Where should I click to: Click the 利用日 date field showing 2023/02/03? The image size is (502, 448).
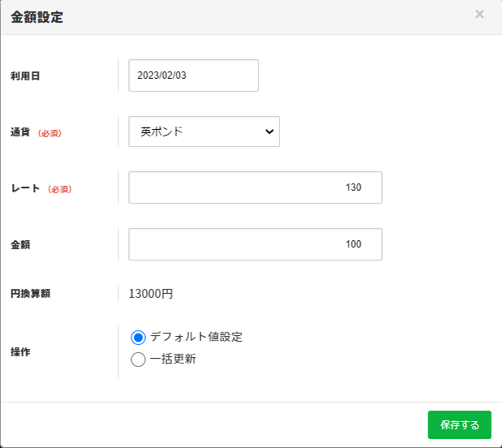(193, 75)
